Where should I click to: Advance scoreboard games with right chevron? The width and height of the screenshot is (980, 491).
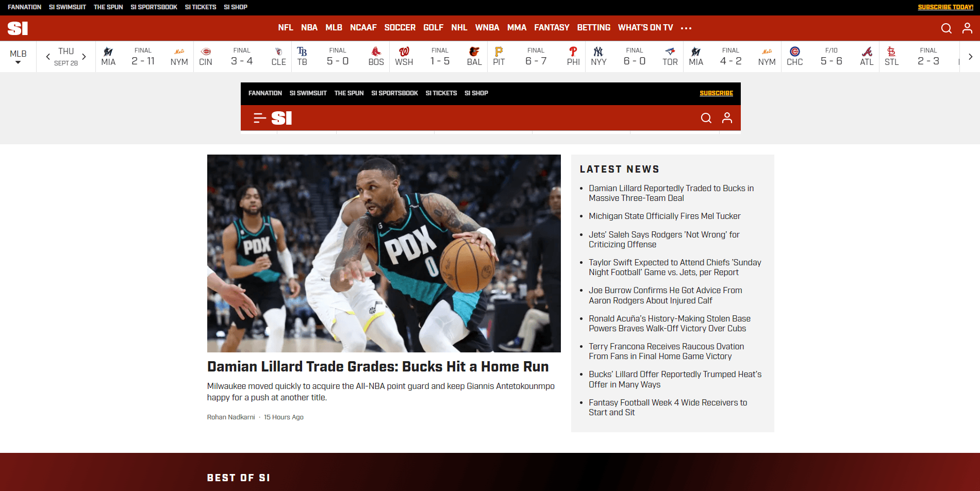970,57
